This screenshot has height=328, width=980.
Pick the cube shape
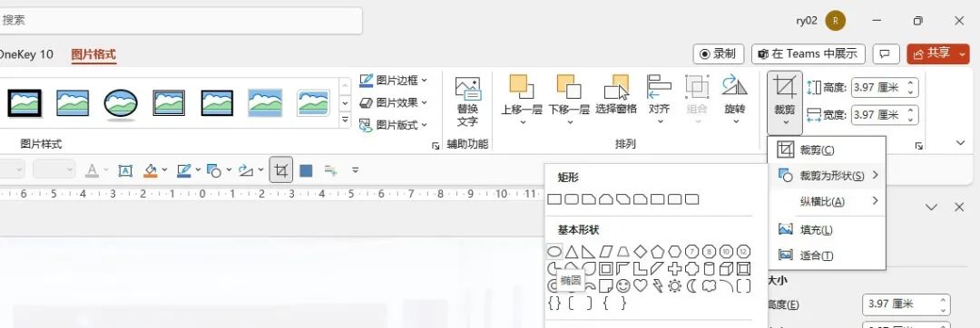726,269
